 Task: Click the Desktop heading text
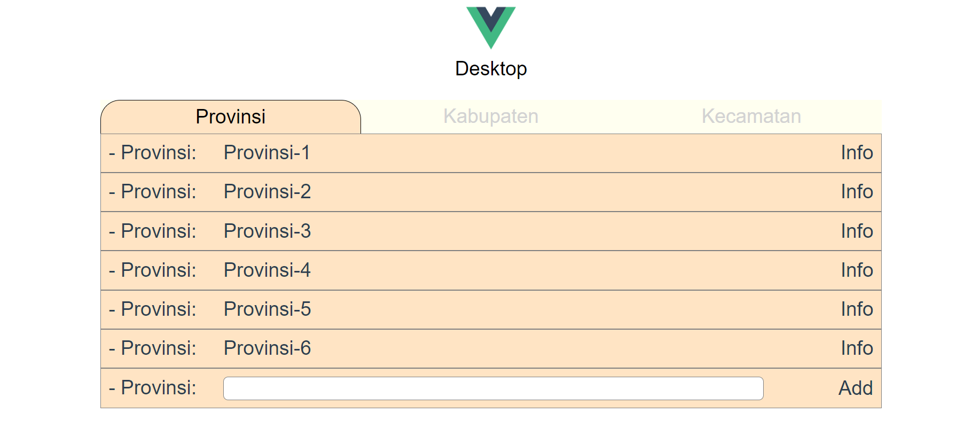[x=490, y=68]
